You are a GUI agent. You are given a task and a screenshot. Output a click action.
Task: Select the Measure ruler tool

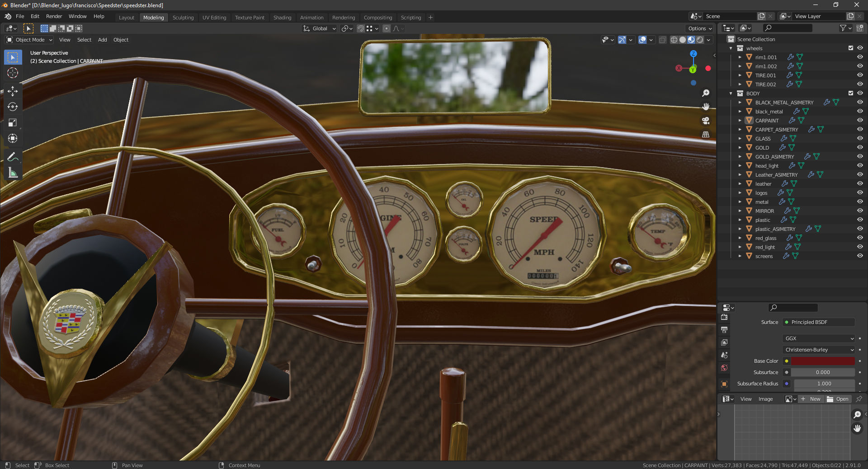pos(13,173)
